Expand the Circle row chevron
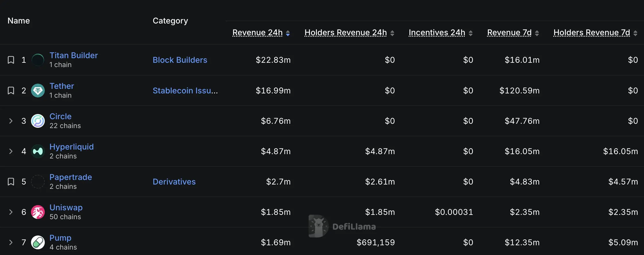644x255 pixels. pyautogui.click(x=11, y=121)
